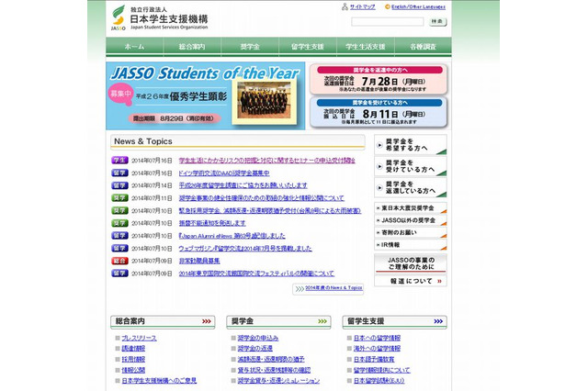Click the red >>> arrows on the 総合案内 heading
Screen dimensions: 588x391
(x=206, y=321)
